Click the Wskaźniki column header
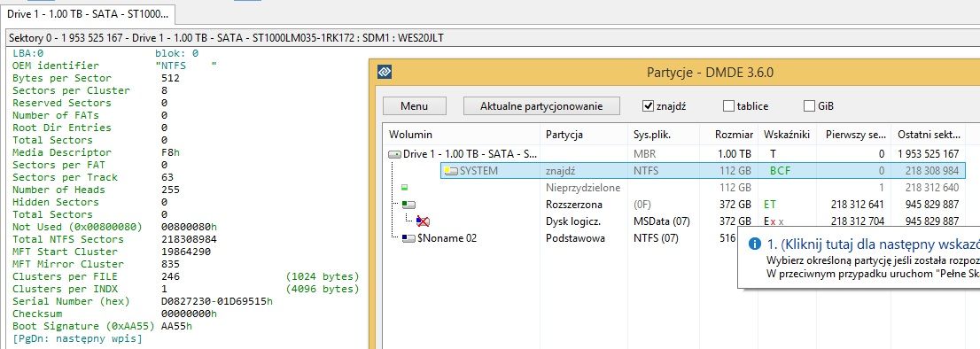Screen dimensions: 980x349 point(787,135)
